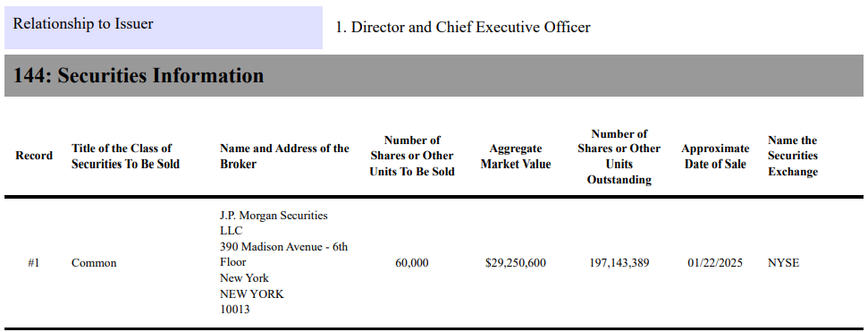Click the Common class cell
The image size is (868, 332).
(94, 263)
